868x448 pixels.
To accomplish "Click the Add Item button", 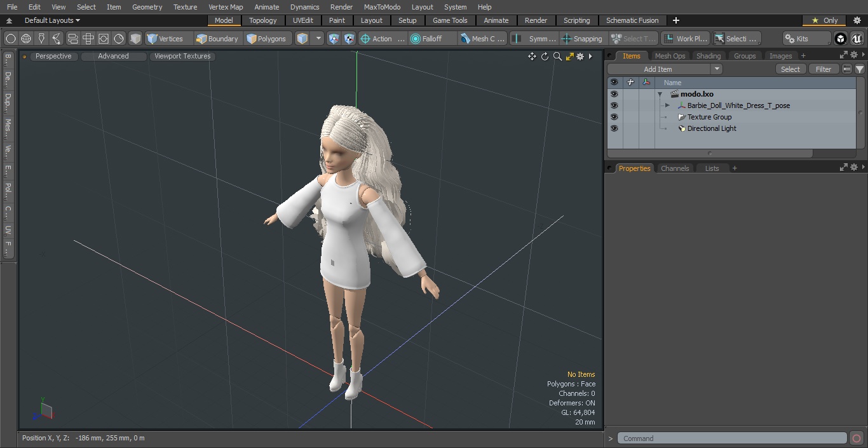I will [658, 69].
